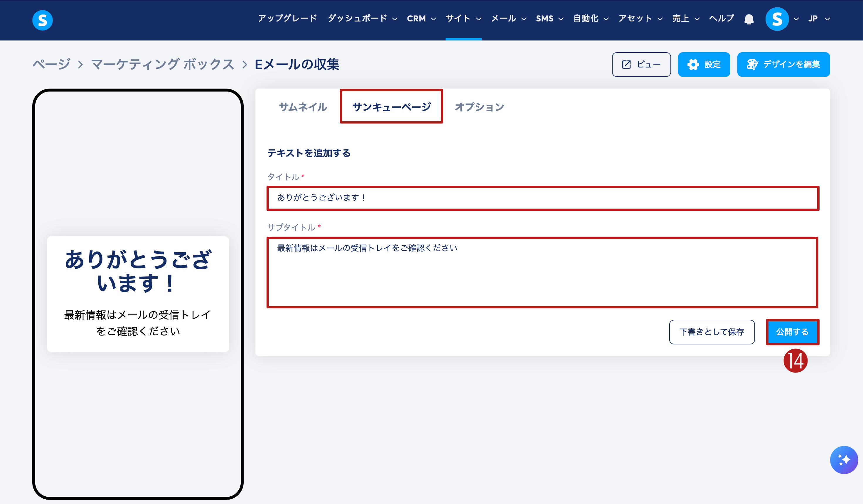
Task: Click the 公開する publish button
Action: pyautogui.click(x=792, y=332)
